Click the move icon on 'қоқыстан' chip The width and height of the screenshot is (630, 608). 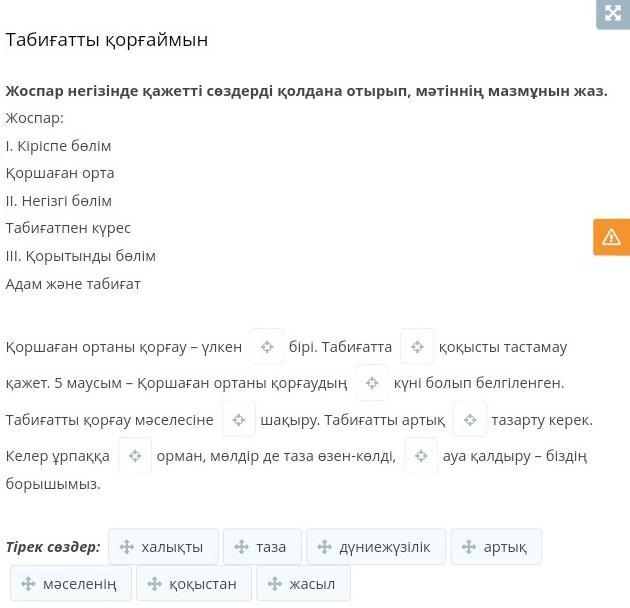click(154, 583)
